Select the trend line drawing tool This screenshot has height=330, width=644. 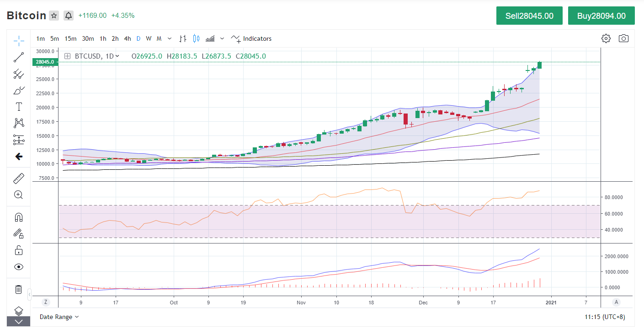[19, 57]
